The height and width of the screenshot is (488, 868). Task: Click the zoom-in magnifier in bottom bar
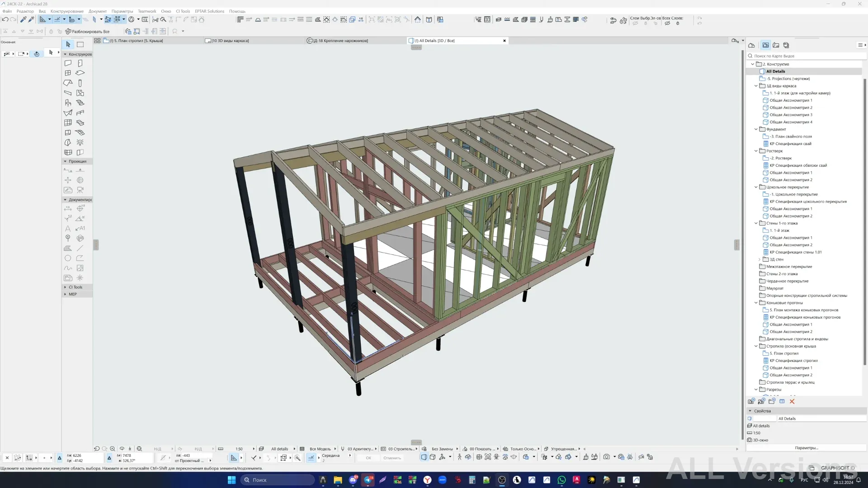pos(113,449)
